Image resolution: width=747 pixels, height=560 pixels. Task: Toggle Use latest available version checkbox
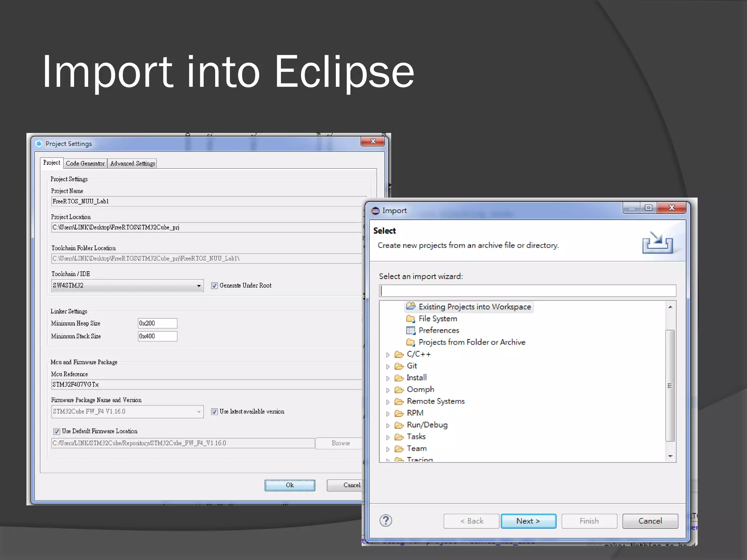[214, 412]
